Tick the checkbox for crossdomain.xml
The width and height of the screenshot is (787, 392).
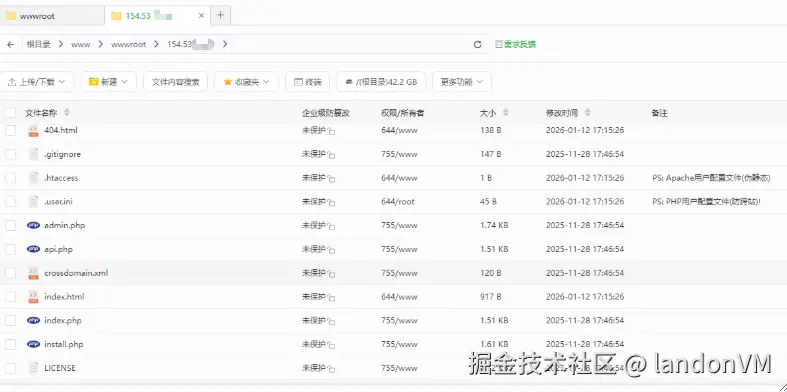[11, 273]
